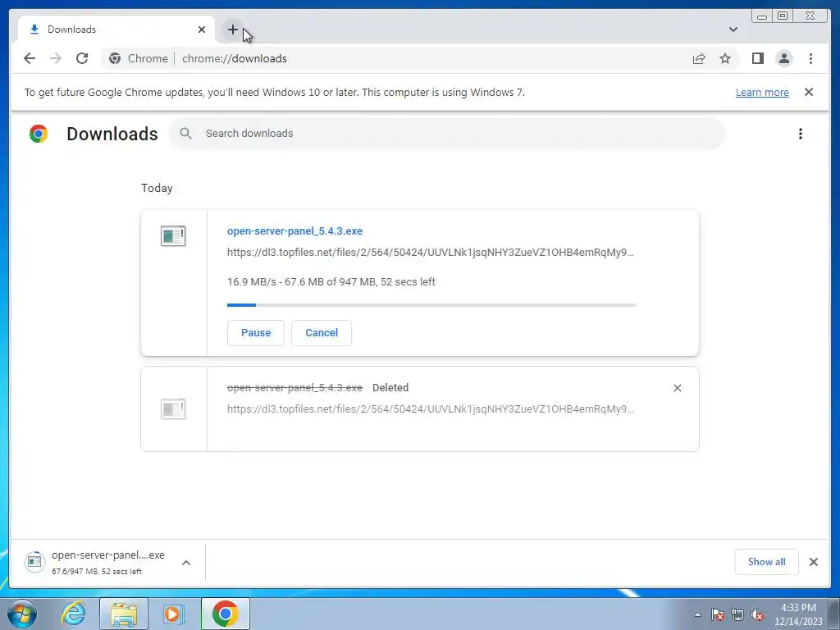Dismiss the Windows 7 update notice
The width and height of the screenshot is (840, 630).
click(809, 92)
